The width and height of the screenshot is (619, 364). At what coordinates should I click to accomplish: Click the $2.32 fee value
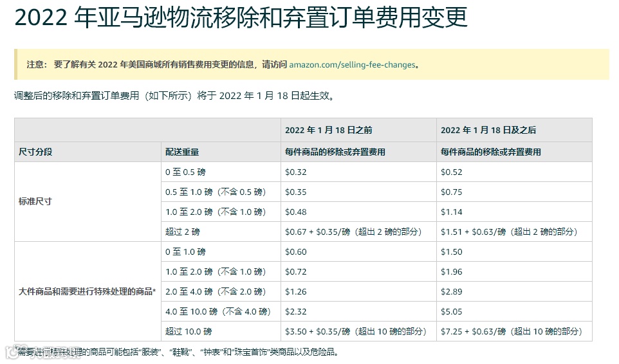coord(296,311)
